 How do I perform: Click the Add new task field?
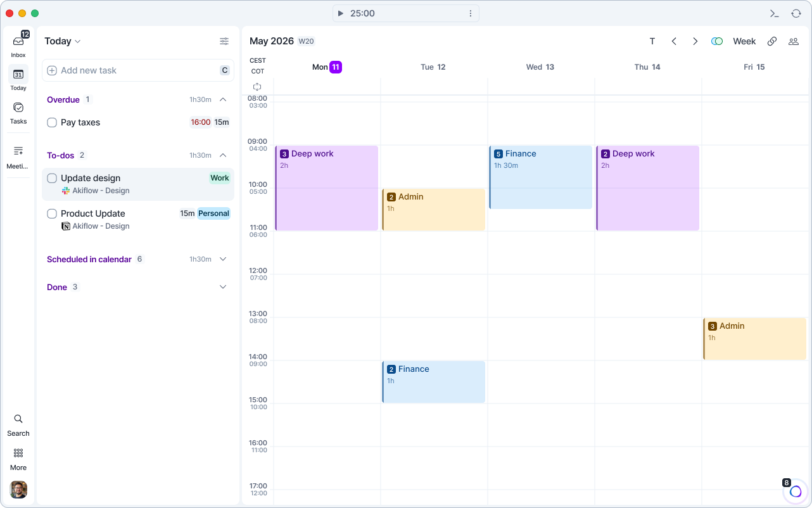coord(138,70)
